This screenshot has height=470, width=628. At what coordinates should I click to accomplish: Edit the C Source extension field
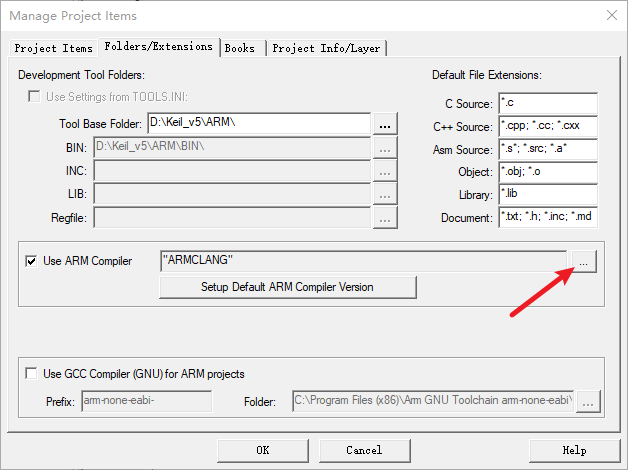pyautogui.click(x=548, y=103)
